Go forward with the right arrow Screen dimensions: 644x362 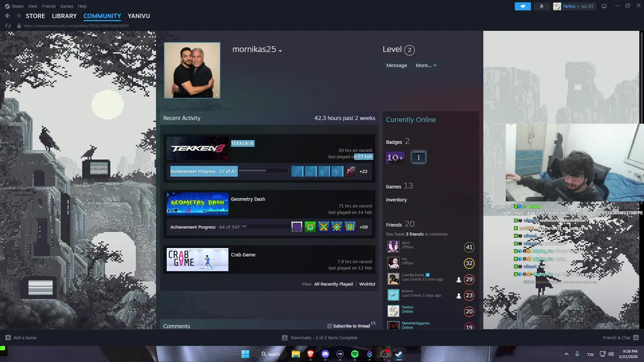pyautogui.click(x=18, y=16)
